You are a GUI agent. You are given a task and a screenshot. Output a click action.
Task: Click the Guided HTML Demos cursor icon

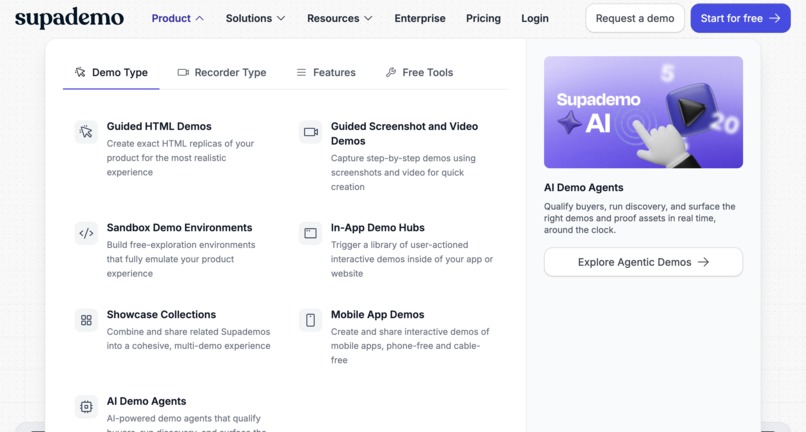(86, 132)
